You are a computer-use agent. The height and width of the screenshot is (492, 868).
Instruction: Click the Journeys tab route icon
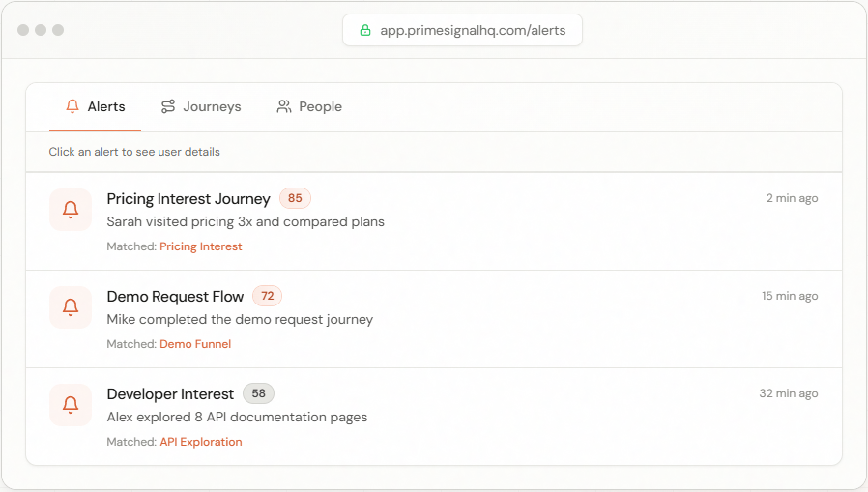(x=168, y=106)
